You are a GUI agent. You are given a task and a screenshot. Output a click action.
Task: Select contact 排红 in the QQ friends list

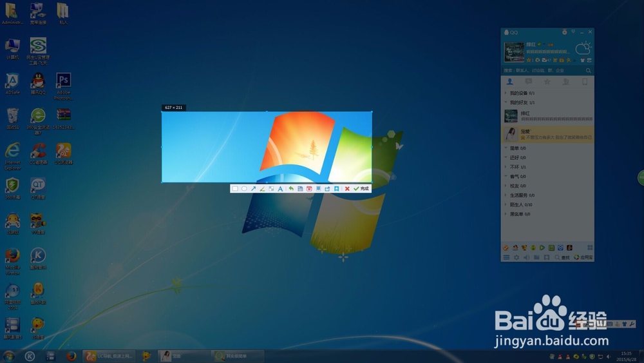547,116
